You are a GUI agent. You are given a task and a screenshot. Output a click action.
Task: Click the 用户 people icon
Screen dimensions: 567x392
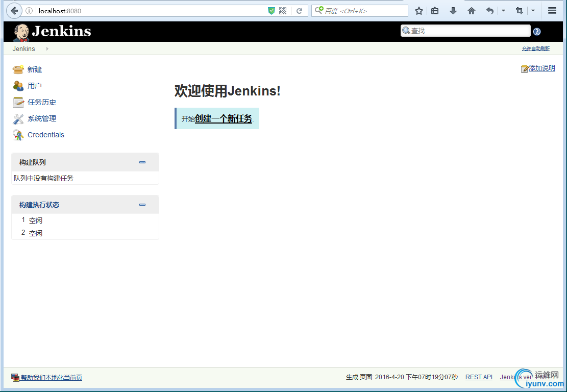tap(18, 86)
